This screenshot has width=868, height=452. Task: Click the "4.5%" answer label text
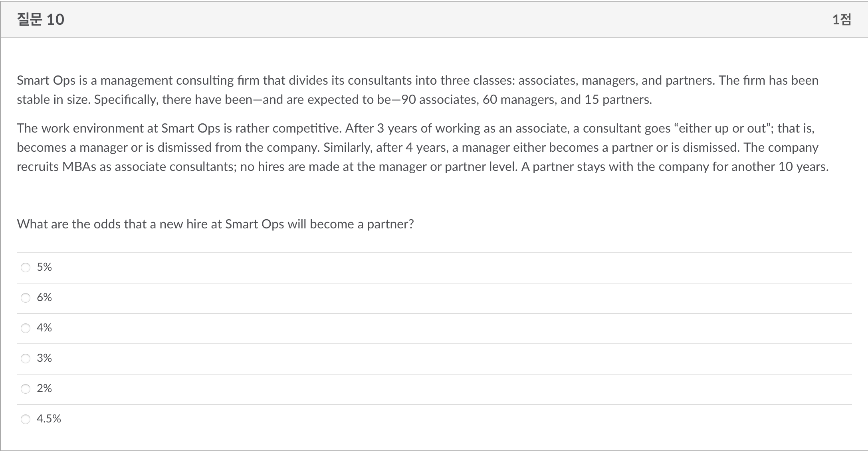[49, 419]
